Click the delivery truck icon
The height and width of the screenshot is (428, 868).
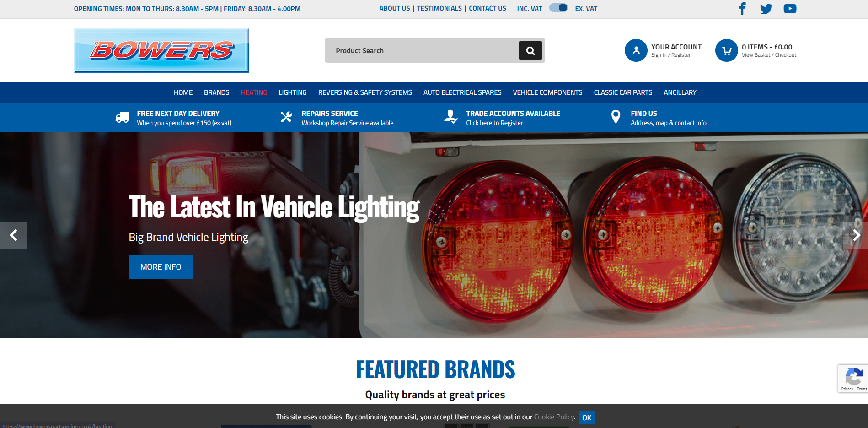pyautogui.click(x=122, y=118)
